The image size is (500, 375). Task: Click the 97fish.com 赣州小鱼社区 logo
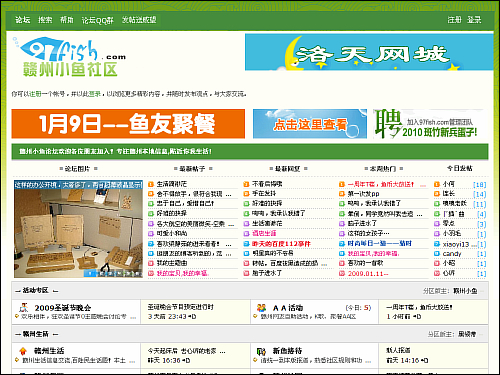click(x=69, y=57)
